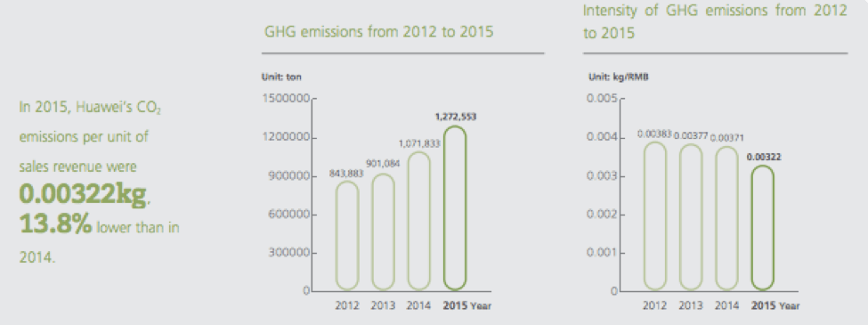Click the highlighted 2015 GHG emissions bar

455,208
